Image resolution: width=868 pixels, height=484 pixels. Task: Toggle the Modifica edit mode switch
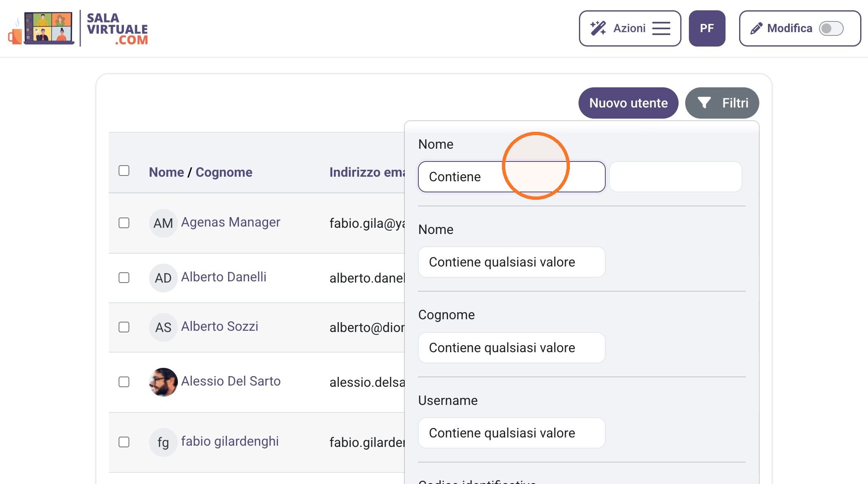click(831, 28)
